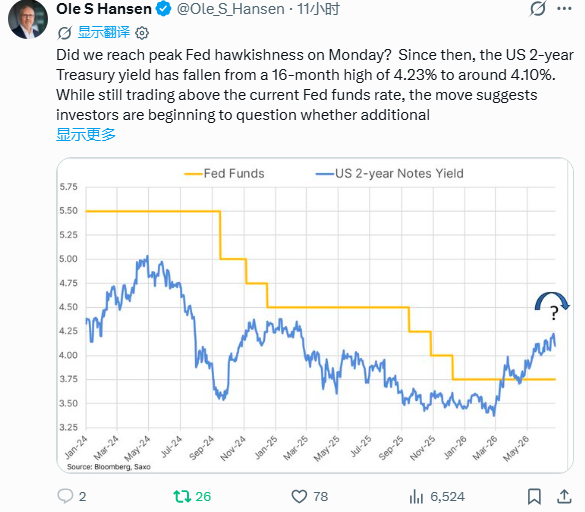Open Ole S Hansen's profile avatar

coord(28,19)
